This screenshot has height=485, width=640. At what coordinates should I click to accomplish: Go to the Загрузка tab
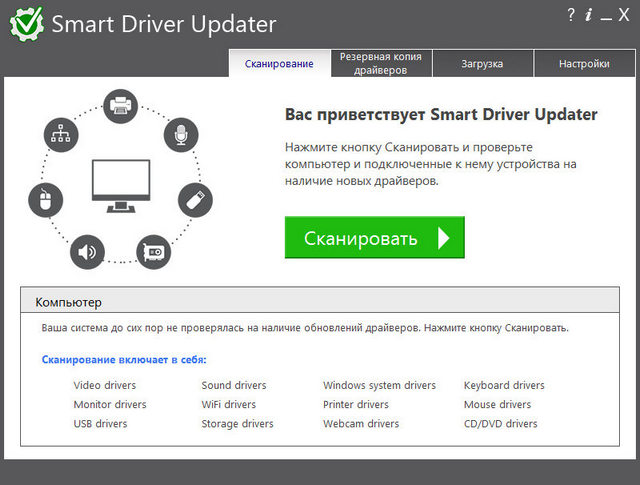482,64
